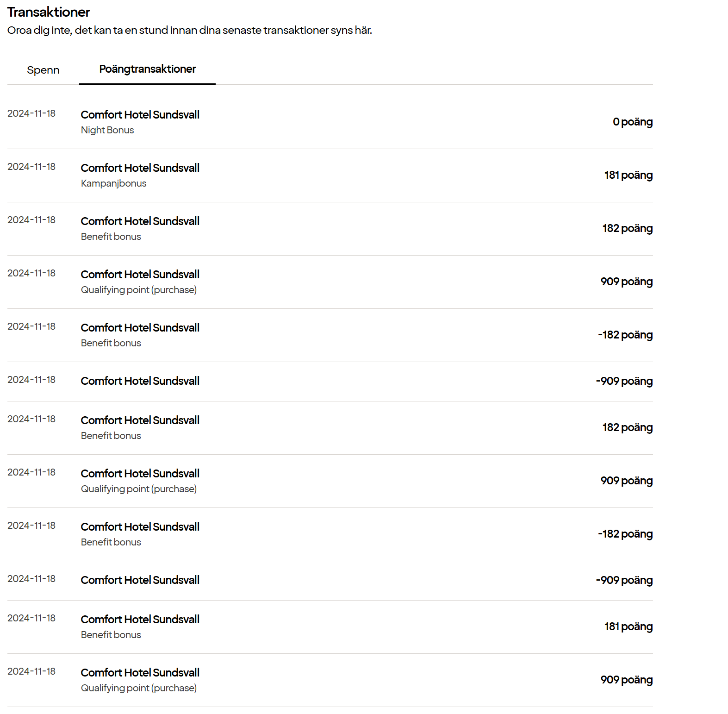
Task: Switch to the Spenn tab
Action: [43, 70]
